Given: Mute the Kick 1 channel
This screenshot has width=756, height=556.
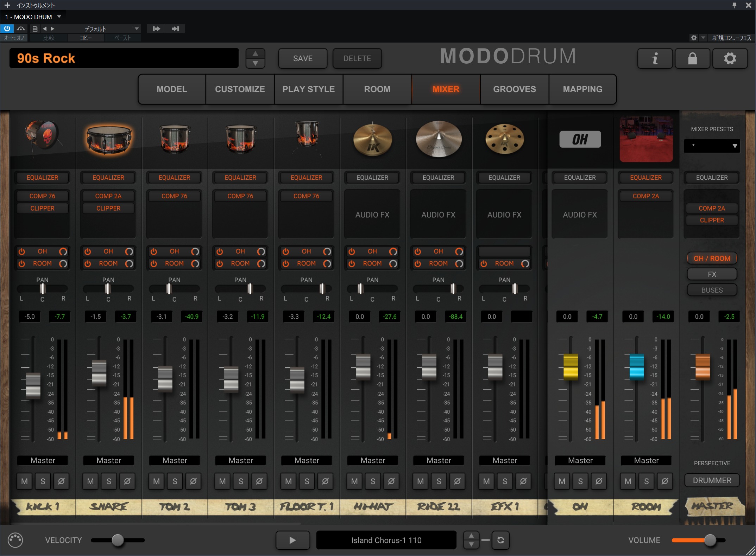Looking at the screenshot, I should pos(24,481).
